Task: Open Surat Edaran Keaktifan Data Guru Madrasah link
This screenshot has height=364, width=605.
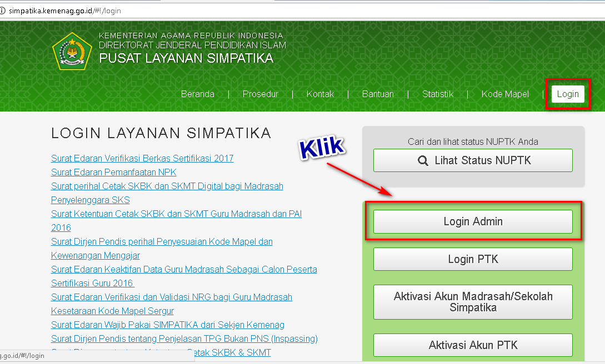Action: [x=184, y=276]
